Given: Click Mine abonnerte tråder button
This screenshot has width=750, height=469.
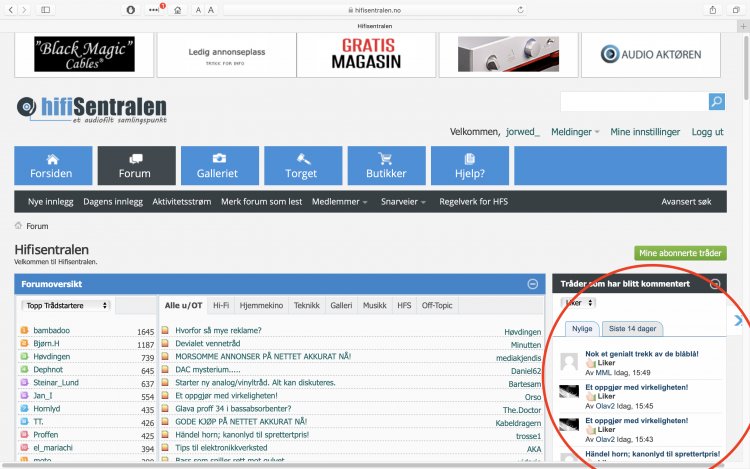Looking at the screenshot, I should click(680, 253).
